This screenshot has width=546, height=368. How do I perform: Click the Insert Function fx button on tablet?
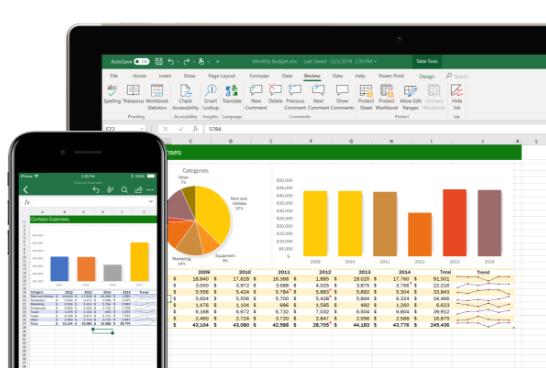coord(196,129)
